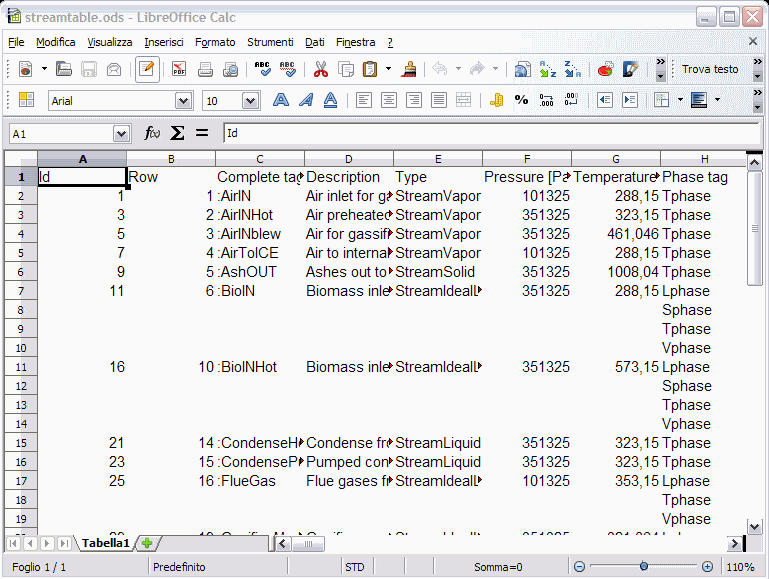
Task: Click the Sum sigma icon
Action: point(177,133)
